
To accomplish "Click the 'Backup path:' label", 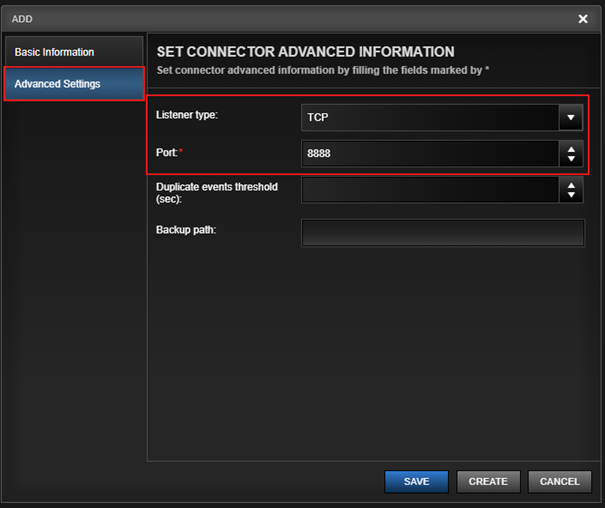I will [186, 230].
